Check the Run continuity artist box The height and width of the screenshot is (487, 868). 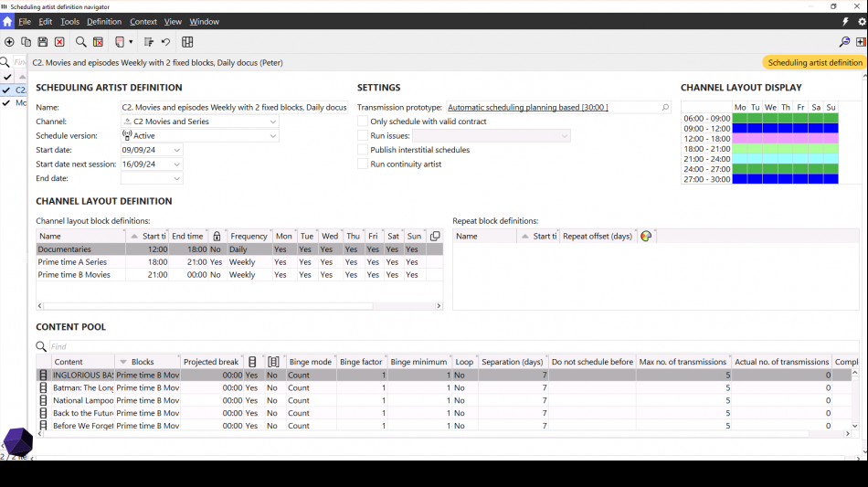click(363, 164)
